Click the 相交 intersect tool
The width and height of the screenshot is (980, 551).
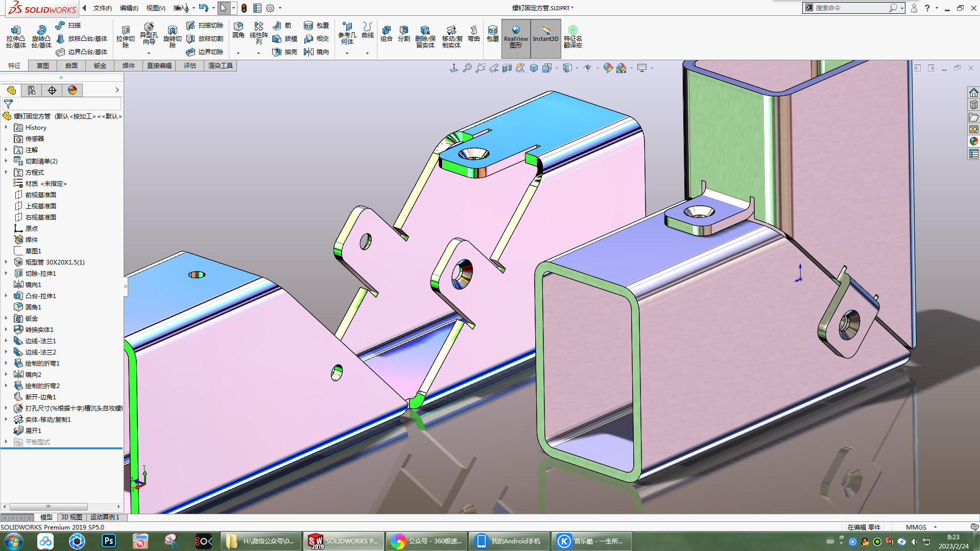click(x=317, y=38)
